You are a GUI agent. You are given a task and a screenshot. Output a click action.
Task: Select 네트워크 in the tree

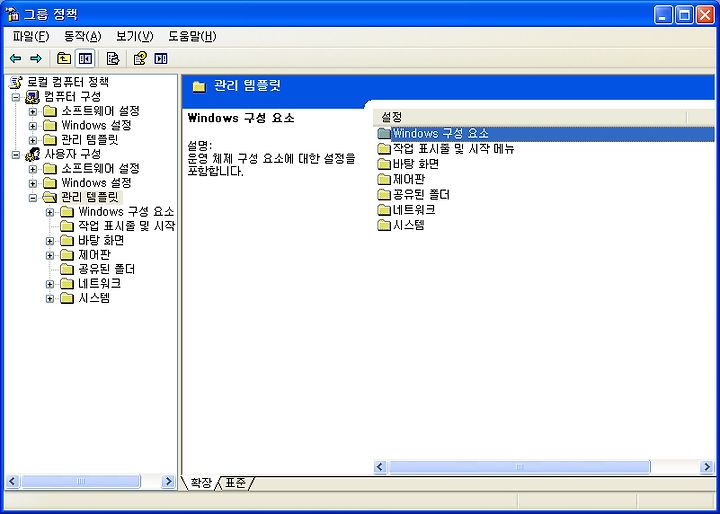100,283
